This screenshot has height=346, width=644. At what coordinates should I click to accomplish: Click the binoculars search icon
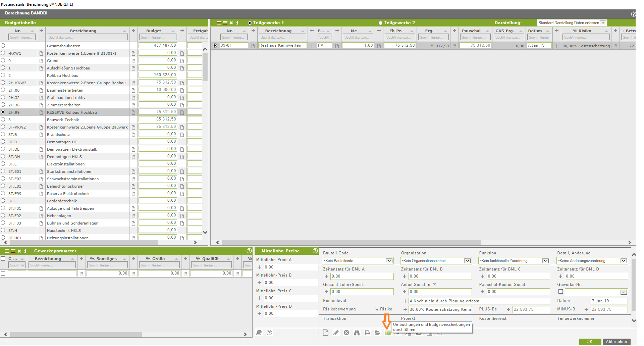(x=357, y=333)
